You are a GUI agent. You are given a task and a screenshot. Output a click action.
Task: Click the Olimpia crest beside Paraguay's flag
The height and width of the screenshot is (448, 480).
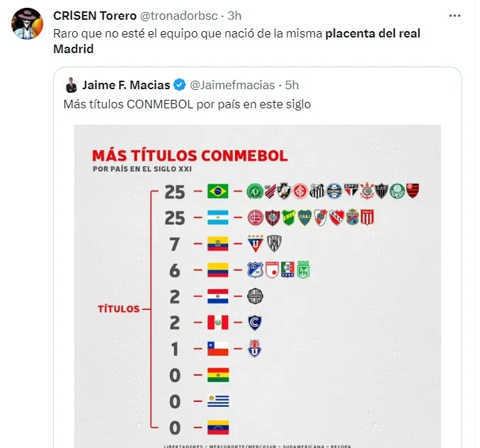tap(255, 297)
